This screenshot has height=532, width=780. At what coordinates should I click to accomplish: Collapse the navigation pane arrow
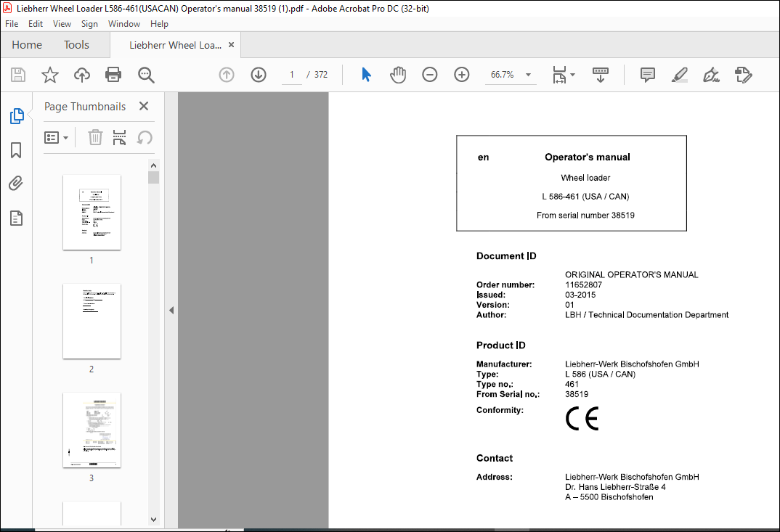coord(171,310)
